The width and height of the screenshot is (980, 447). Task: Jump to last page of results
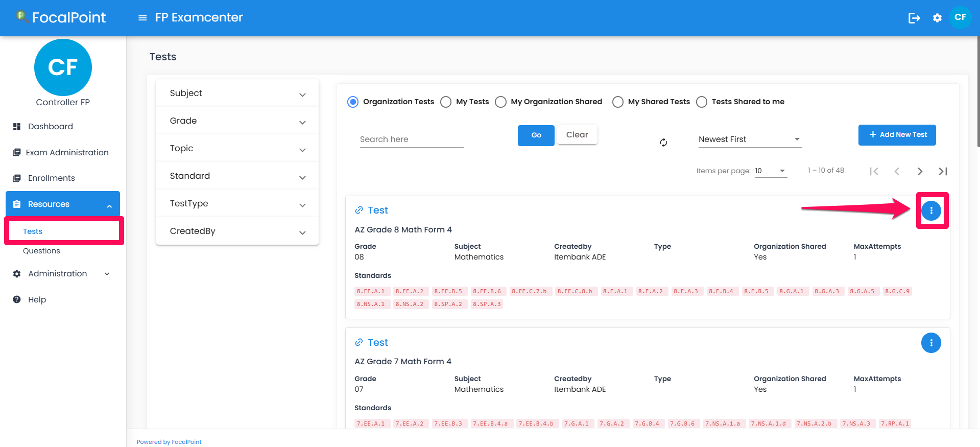click(x=943, y=171)
